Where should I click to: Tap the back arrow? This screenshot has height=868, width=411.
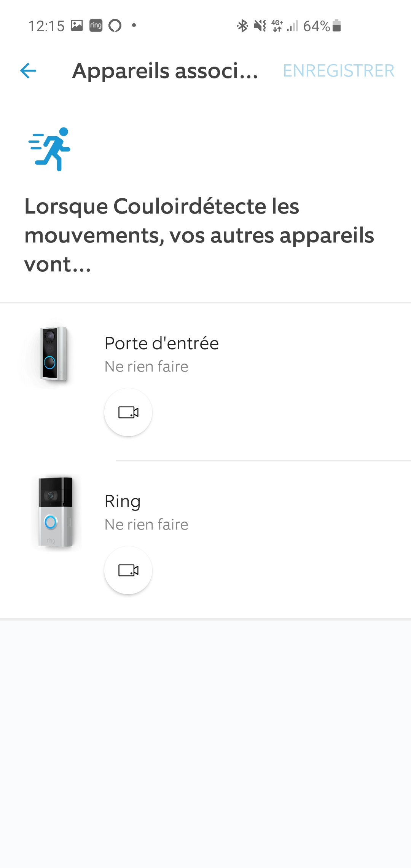point(28,71)
